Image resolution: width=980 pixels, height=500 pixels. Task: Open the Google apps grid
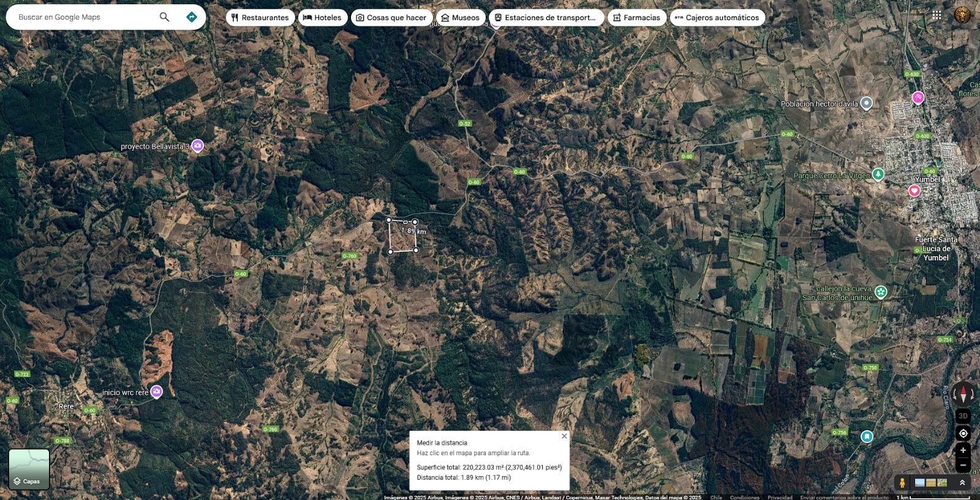pos(937,15)
